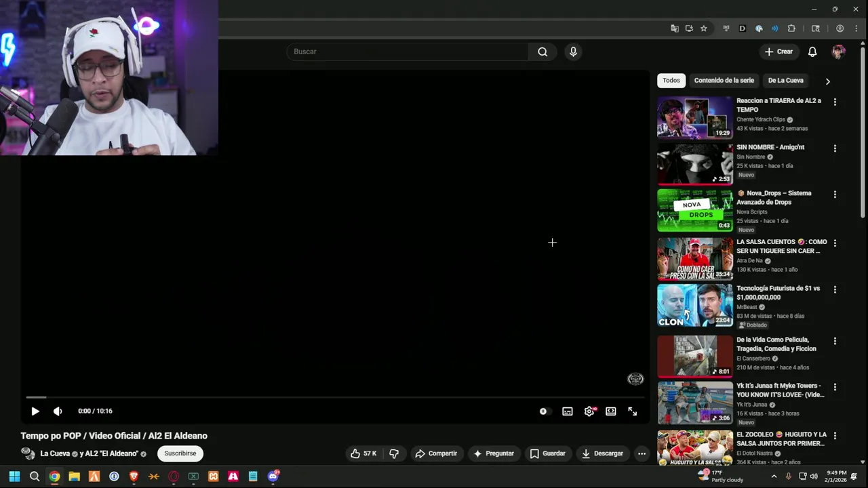Open the player settings gear
Viewport: 868px width, 488px height.
click(x=589, y=411)
